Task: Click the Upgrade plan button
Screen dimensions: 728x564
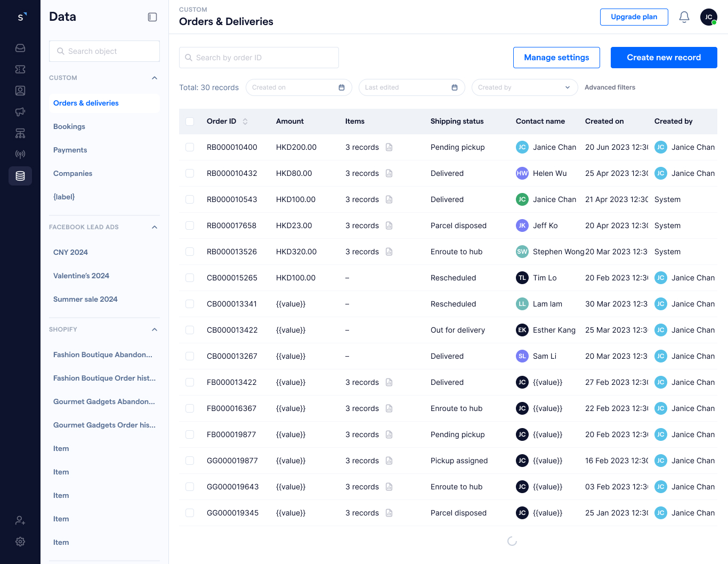Action: pos(634,17)
